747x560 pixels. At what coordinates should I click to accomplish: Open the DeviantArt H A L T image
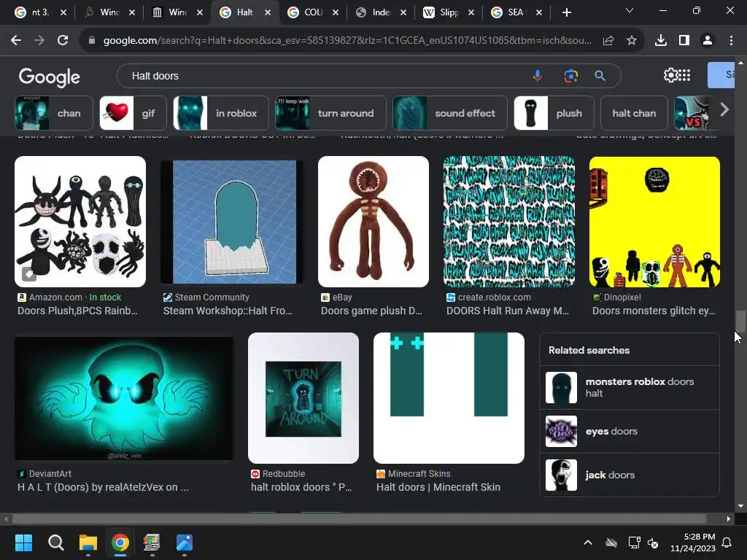[124, 399]
